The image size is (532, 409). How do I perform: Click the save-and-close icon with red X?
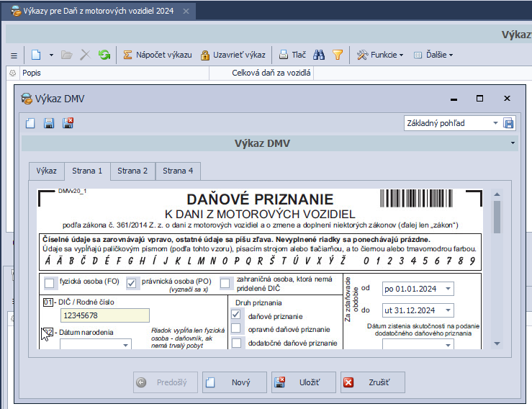(68, 123)
